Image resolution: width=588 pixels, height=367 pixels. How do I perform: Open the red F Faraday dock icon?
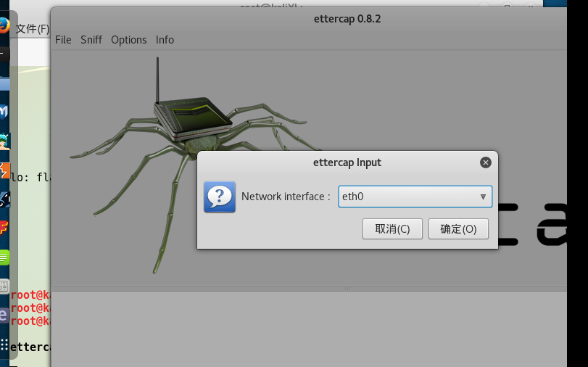[x=4, y=228]
